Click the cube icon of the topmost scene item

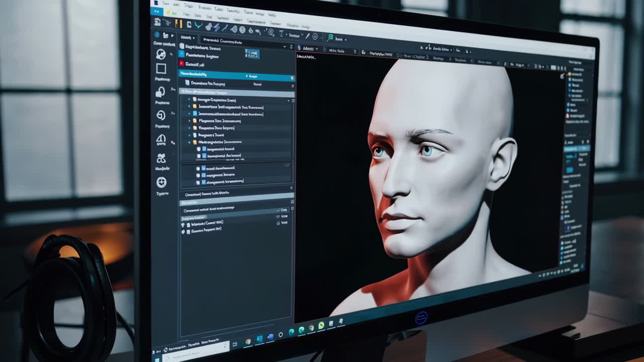pos(182,46)
